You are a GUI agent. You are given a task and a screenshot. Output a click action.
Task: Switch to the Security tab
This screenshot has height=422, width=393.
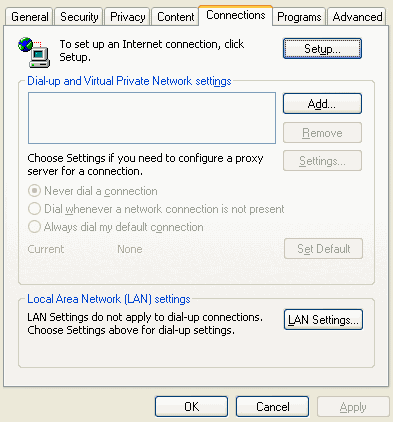point(79,17)
